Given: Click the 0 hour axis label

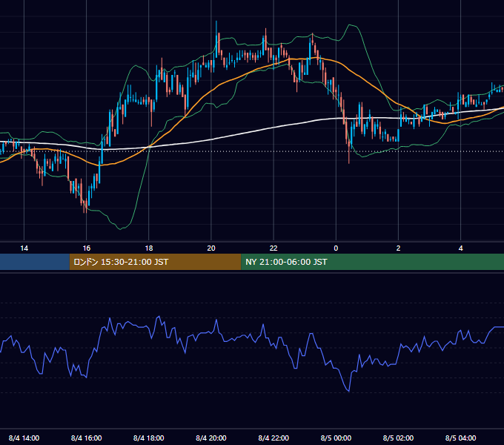Looking at the screenshot, I should click(336, 248).
